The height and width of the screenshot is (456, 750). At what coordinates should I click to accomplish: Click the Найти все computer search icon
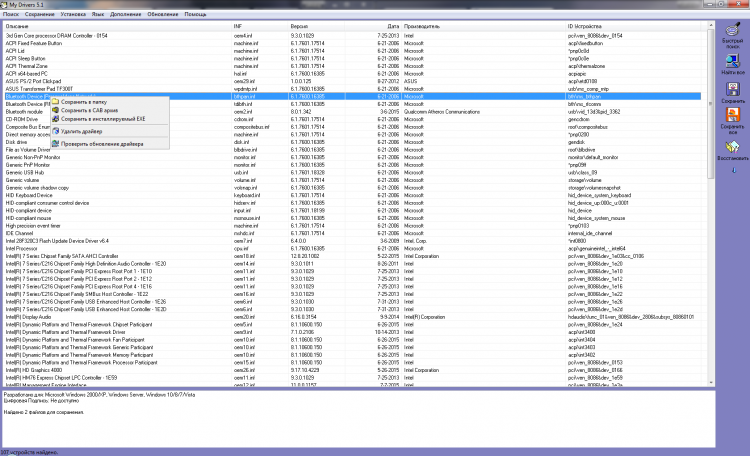click(732, 61)
